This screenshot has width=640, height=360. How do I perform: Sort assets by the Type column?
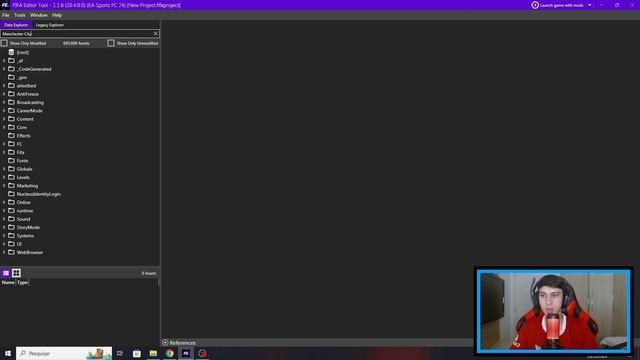[x=22, y=282]
